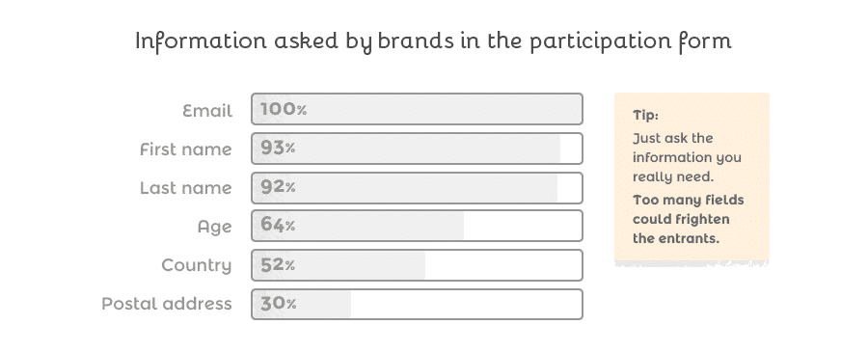Select the Country label
868x352 pixels.
point(197,265)
